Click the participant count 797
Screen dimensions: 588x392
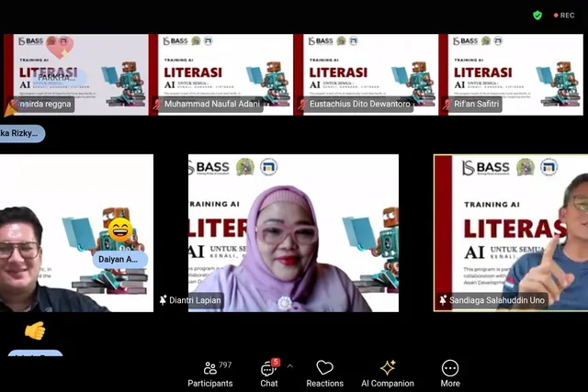point(225,364)
